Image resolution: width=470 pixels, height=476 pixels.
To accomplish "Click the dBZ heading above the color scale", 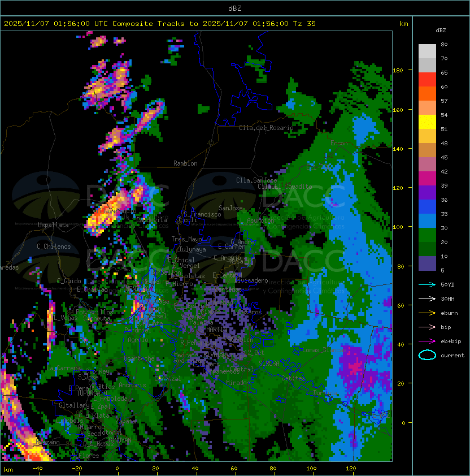I will (441, 31).
